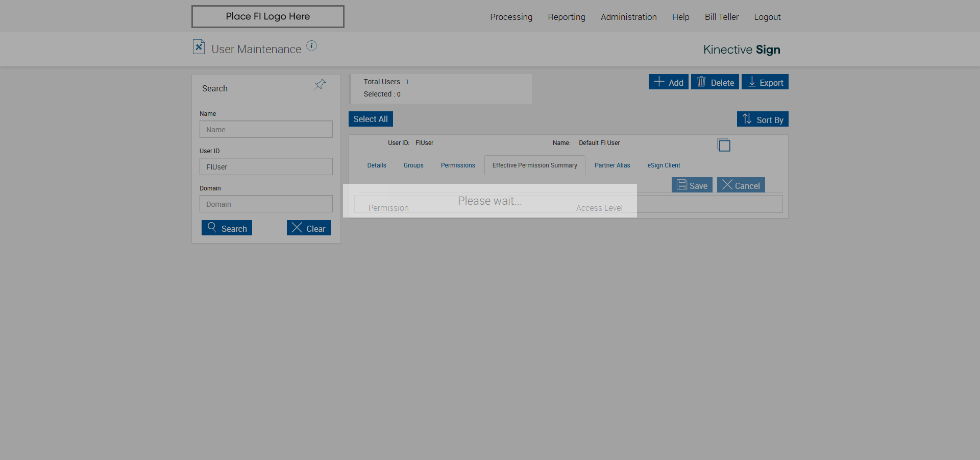Focus the Name input field
980x460 pixels.
266,129
